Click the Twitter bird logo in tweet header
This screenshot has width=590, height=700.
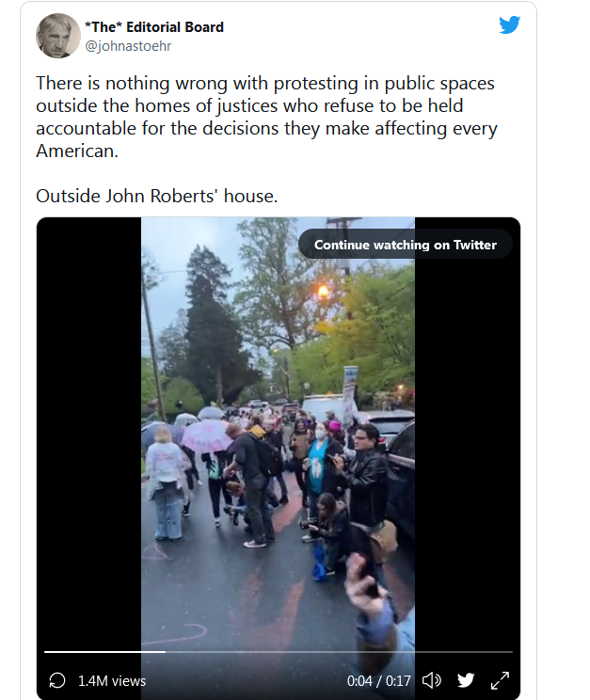[509, 25]
